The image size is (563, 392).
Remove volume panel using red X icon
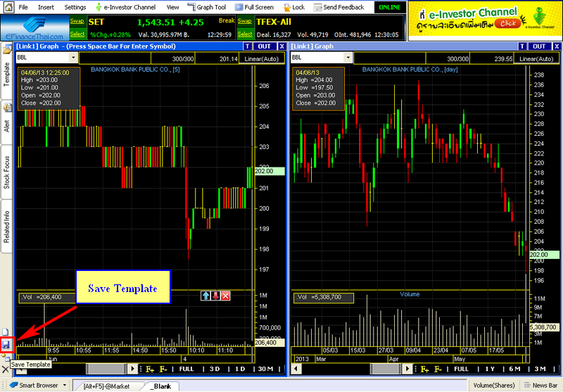pos(225,296)
